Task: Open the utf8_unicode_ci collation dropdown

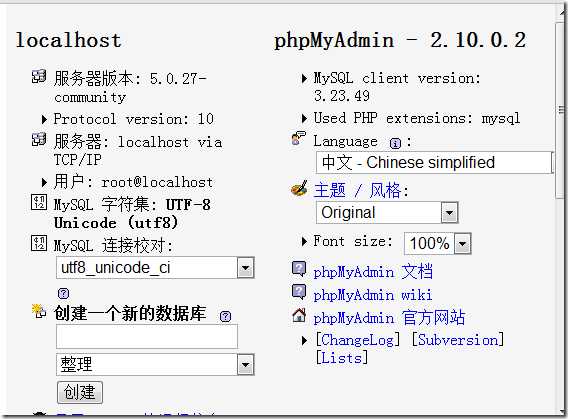Action: [x=155, y=268]
